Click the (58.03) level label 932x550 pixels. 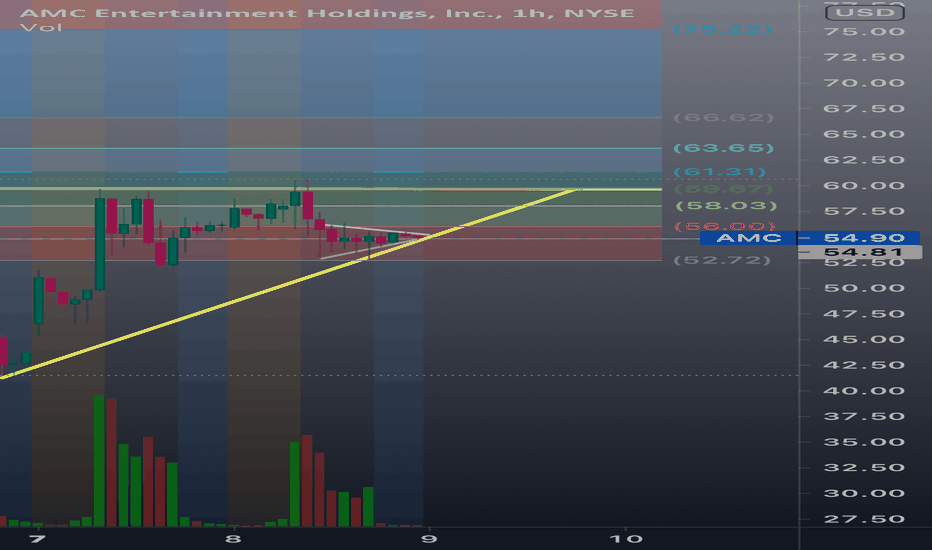(x=726, y=206)
